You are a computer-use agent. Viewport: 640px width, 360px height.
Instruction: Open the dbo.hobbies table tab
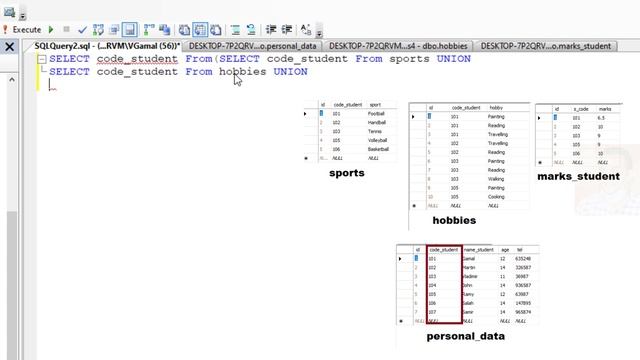398,46
